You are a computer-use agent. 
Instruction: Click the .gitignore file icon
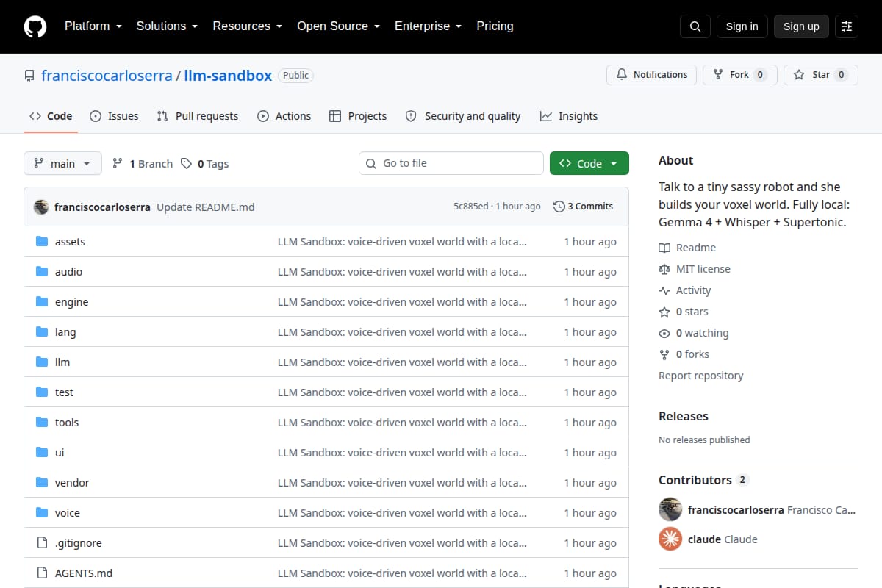tap(42, 543)
